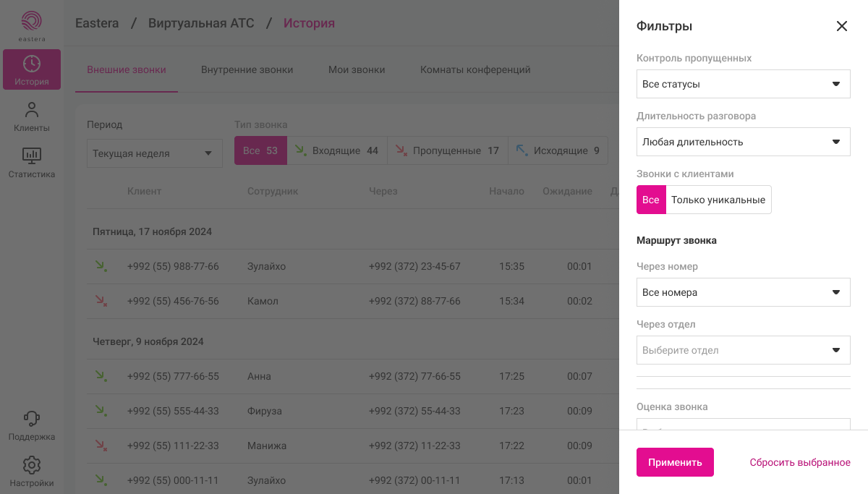Switch to Внутренние звонки tab

coord(247,70)
